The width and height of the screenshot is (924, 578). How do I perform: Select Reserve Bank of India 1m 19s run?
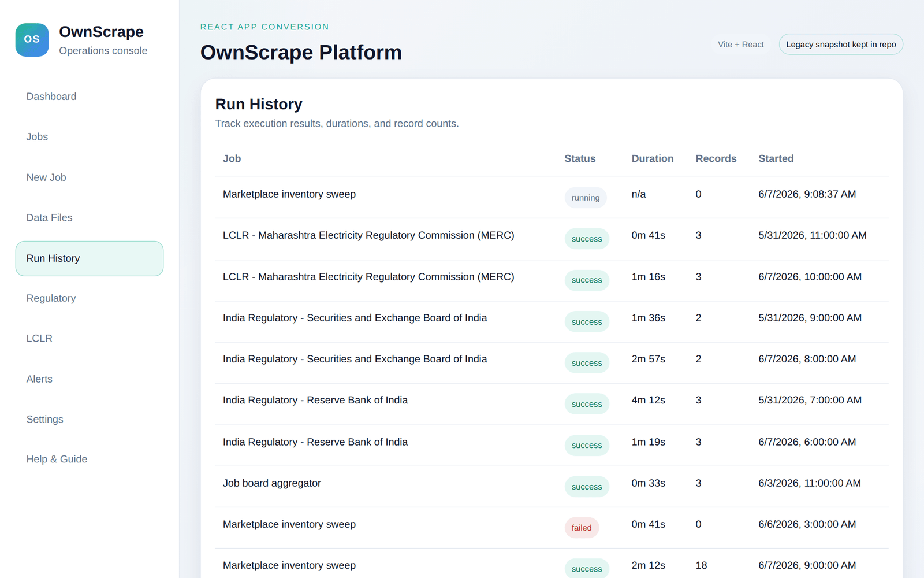point(552,446)
